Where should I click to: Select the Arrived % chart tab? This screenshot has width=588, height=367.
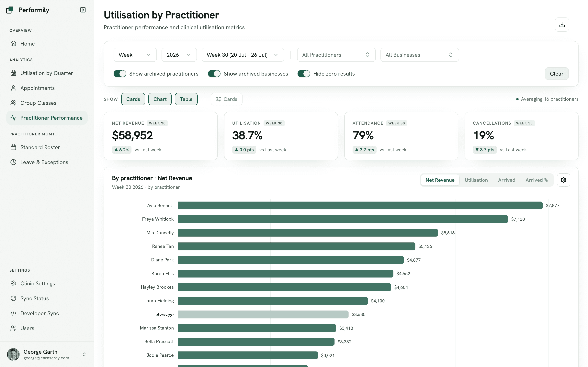[x=537, y=180]
